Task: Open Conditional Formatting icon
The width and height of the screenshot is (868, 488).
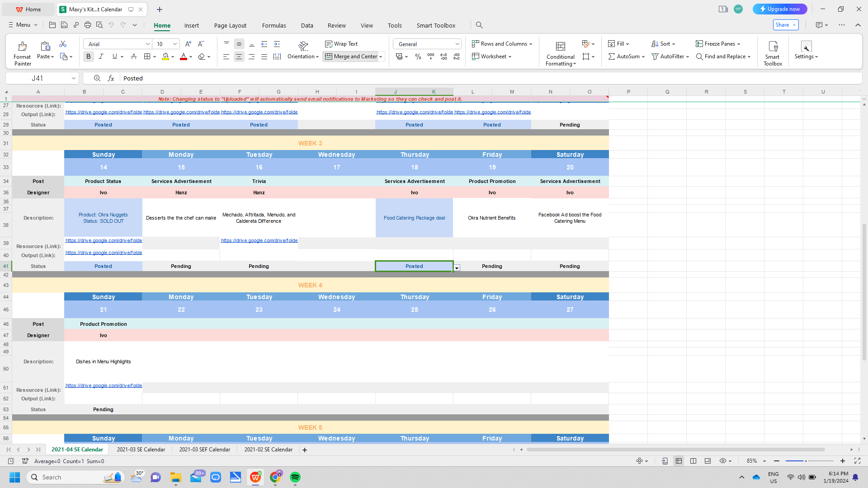Action: [x=560, y=47]
